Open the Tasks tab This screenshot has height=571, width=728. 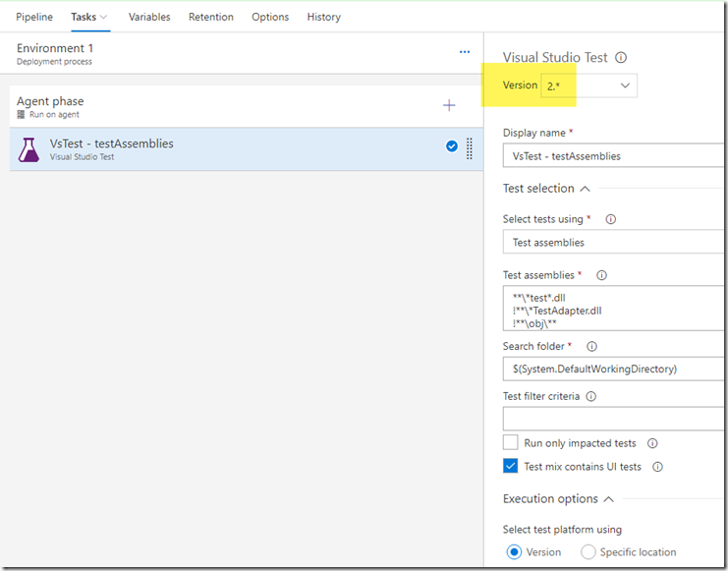tap(84, 17)
